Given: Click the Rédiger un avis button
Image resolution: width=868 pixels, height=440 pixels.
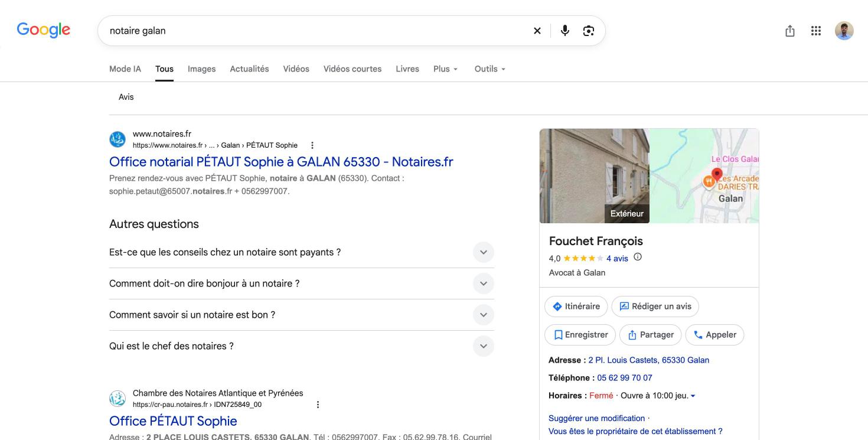Looking at the screenshot, I should (x=655, y=307).
